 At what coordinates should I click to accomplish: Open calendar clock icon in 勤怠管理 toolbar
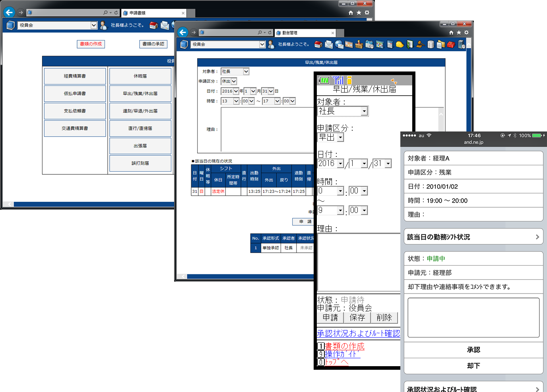click(369, 44)
